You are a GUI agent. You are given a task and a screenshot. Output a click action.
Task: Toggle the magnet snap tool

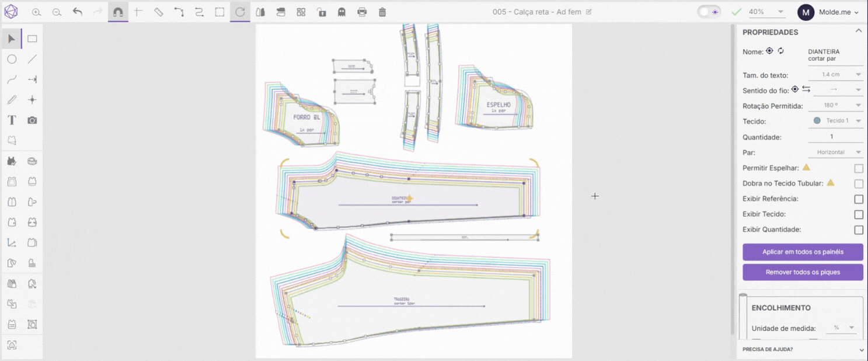tap(118, 12)
